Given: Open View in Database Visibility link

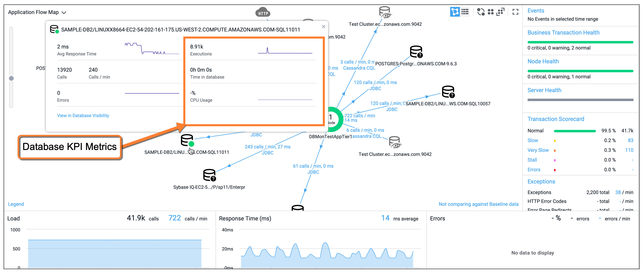Looking at the screenshot, I should (x=83, y=115).
